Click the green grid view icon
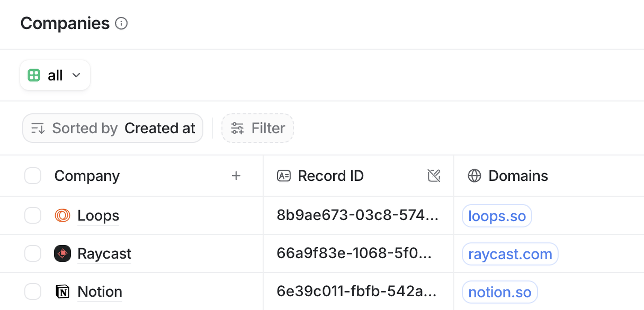 [x=34, y=75]
